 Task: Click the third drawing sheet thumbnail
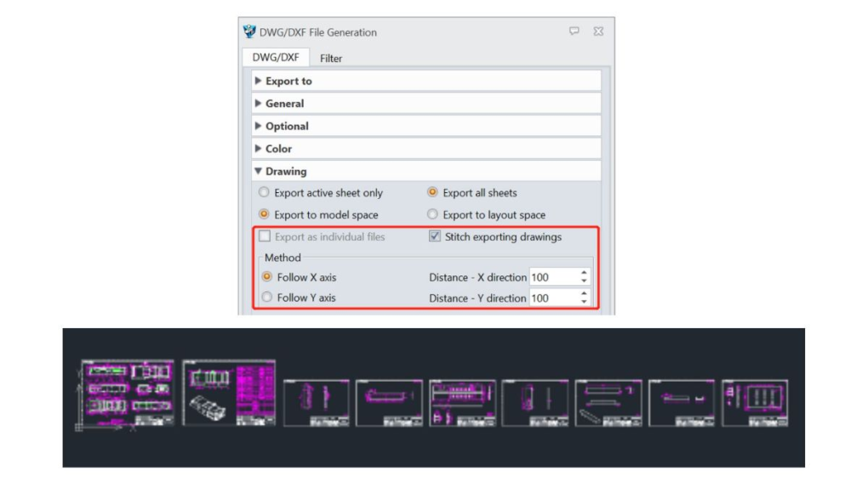316,403
